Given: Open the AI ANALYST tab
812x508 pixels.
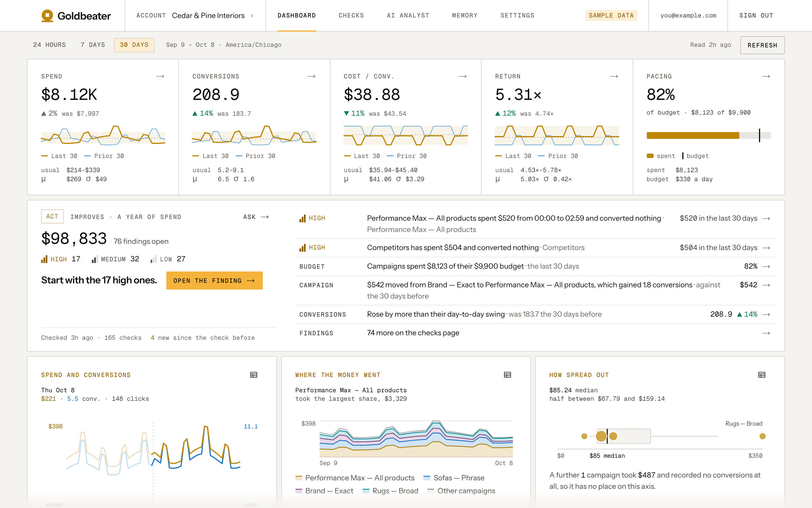Looking at the screenshot, I should click(x=408, y=16).
